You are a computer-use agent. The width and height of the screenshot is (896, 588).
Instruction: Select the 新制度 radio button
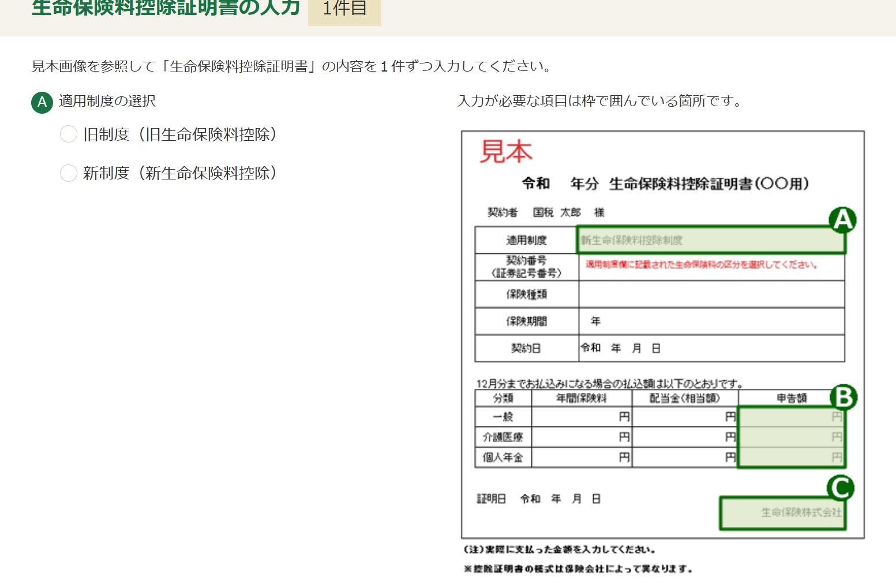(69, 173)
